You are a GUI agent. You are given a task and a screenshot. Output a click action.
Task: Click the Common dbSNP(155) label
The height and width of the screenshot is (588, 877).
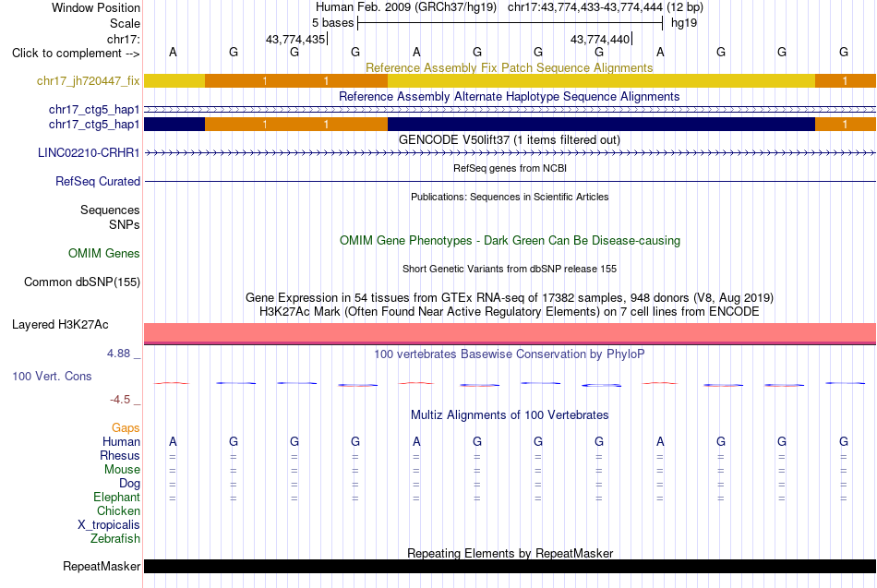81,282
